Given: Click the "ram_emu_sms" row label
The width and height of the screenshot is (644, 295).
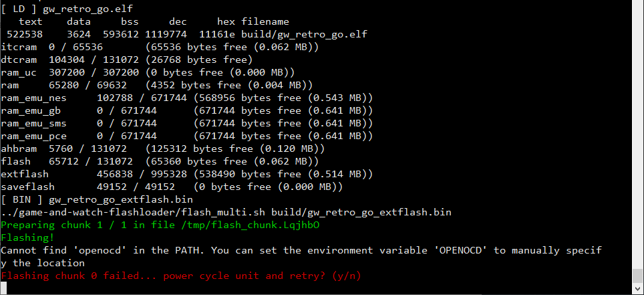Looking at the screenshot, I should [x=33, y=124].
